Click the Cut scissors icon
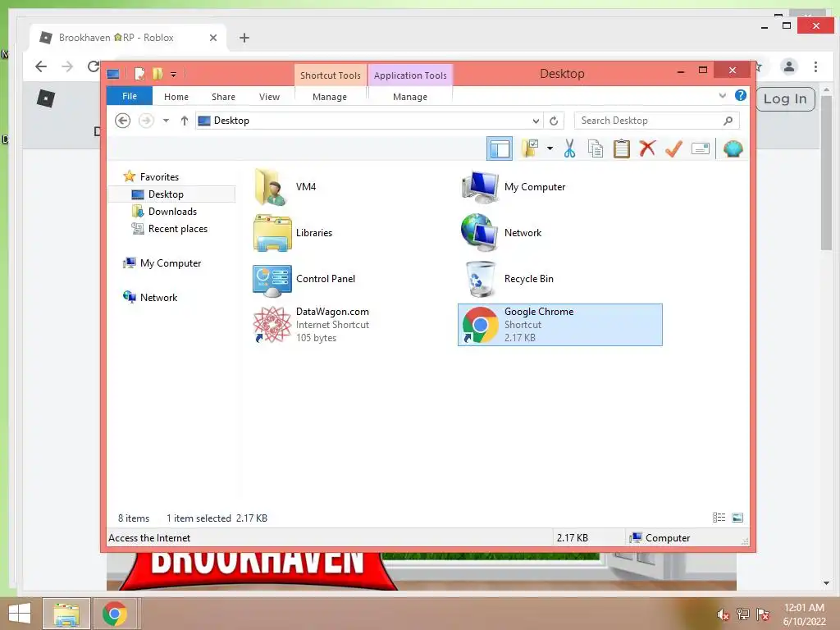Viewport: 840px width, 630px height. point(569,148)
